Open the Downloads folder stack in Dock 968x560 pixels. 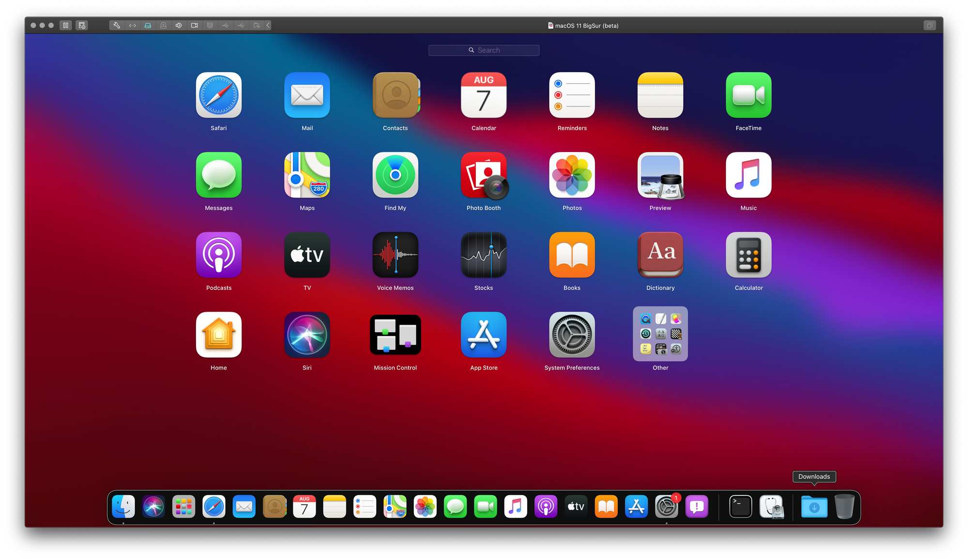click(x=814, y=507)
